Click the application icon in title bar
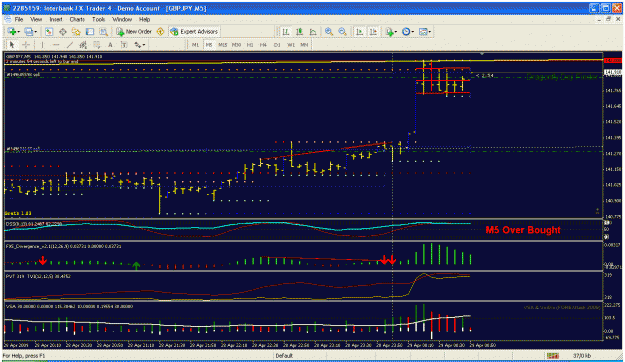Viewport: 625px width, 362px height. click(7, 8)
